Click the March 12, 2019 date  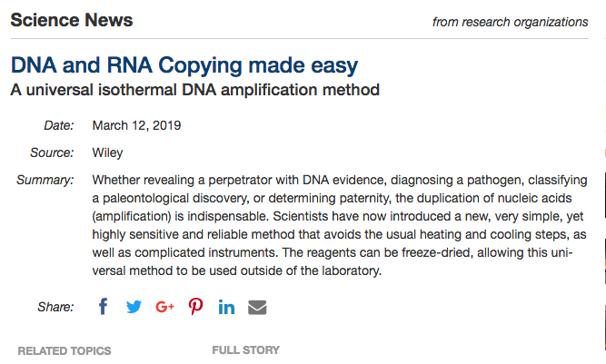[x=136, y=125]
